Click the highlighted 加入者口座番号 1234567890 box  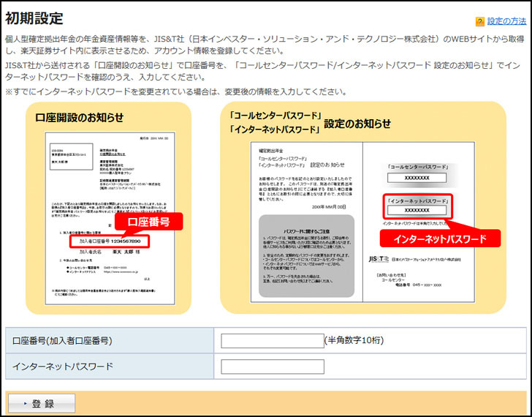point(110,241)
